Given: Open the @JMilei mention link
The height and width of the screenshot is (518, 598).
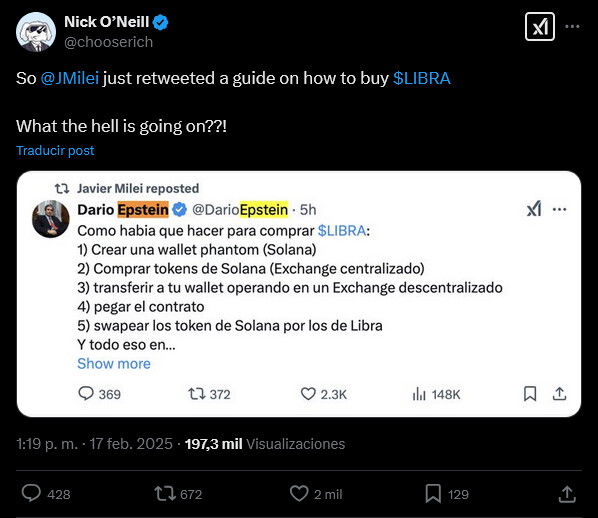Looking at the screenshot, I should (69, 78).
